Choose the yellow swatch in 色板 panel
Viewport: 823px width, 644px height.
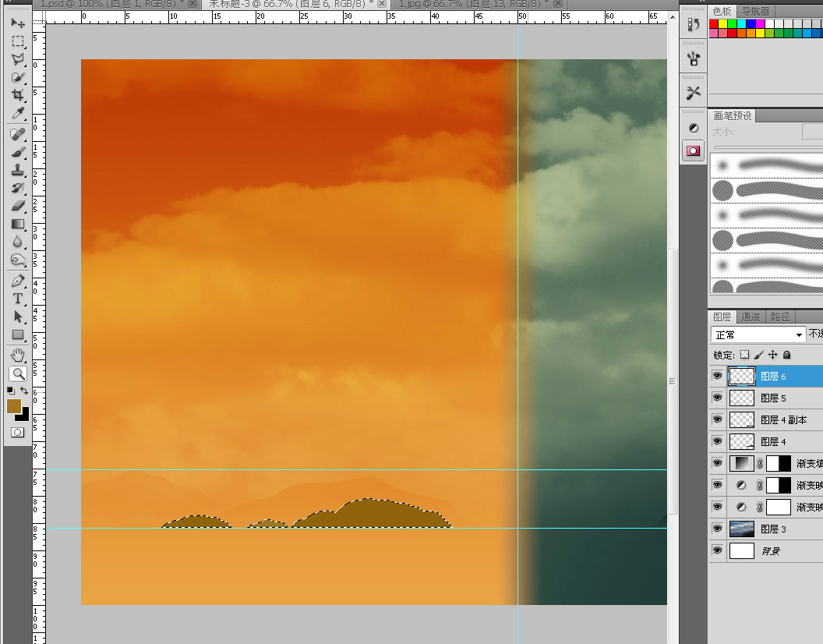tap(722, 23)
